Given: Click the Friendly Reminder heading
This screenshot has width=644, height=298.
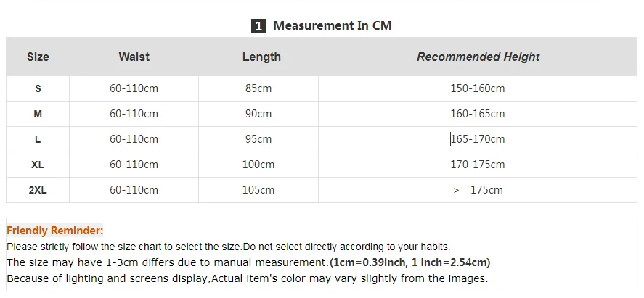Looking at the screenshot, I should point(54,231).
